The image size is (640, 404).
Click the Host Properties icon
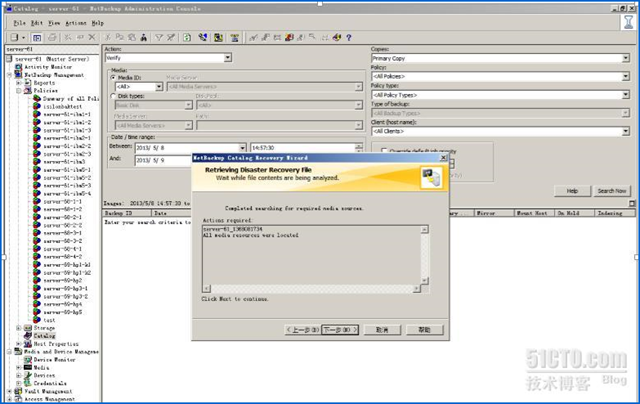[x=28, y=344]
